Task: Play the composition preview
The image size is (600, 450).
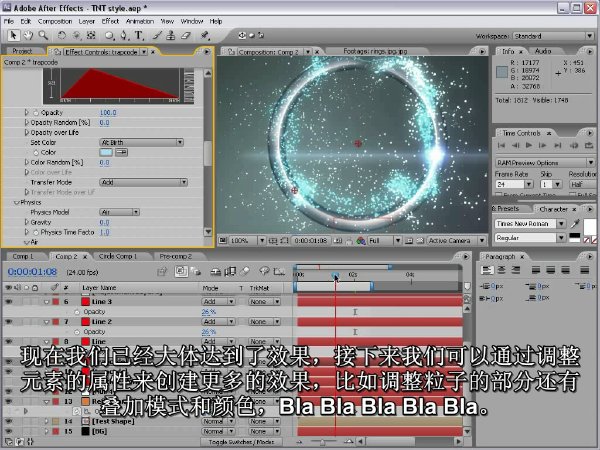Action: click(x=529, y=145)
